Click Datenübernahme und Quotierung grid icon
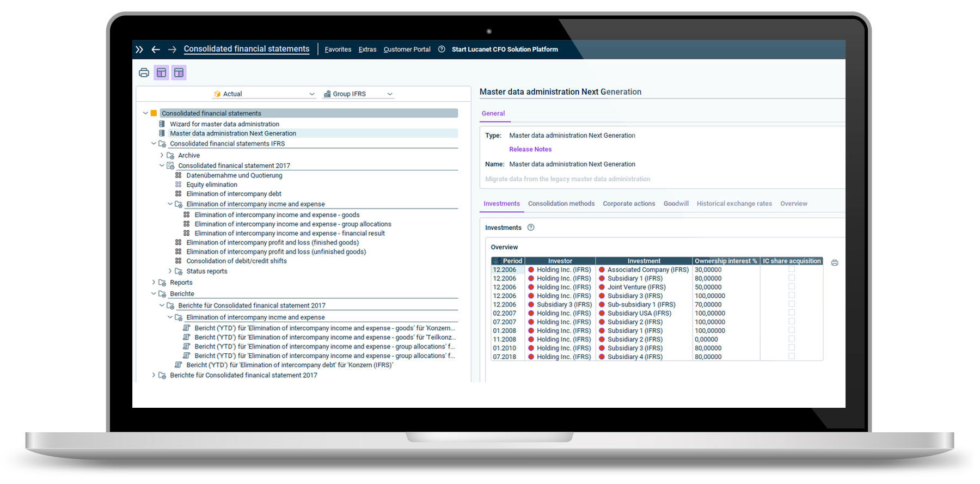The image size is (980, 484). (178, 175)
